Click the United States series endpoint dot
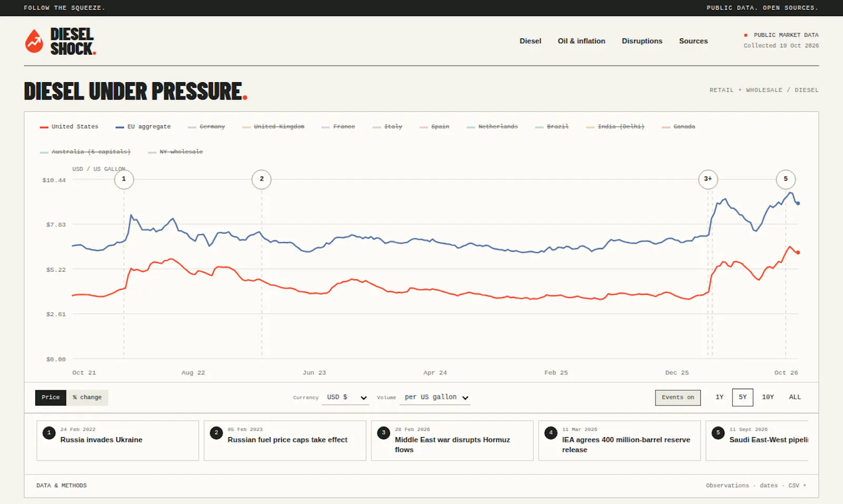This screenshot has width=843, height=504. point(798,253)
